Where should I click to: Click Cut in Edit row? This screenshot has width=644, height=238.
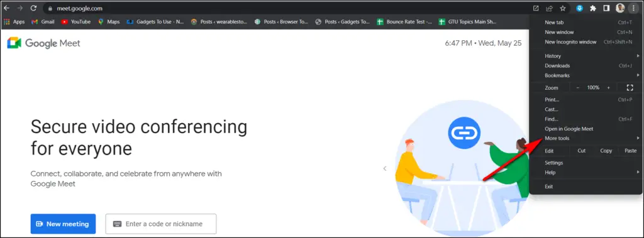582,151
